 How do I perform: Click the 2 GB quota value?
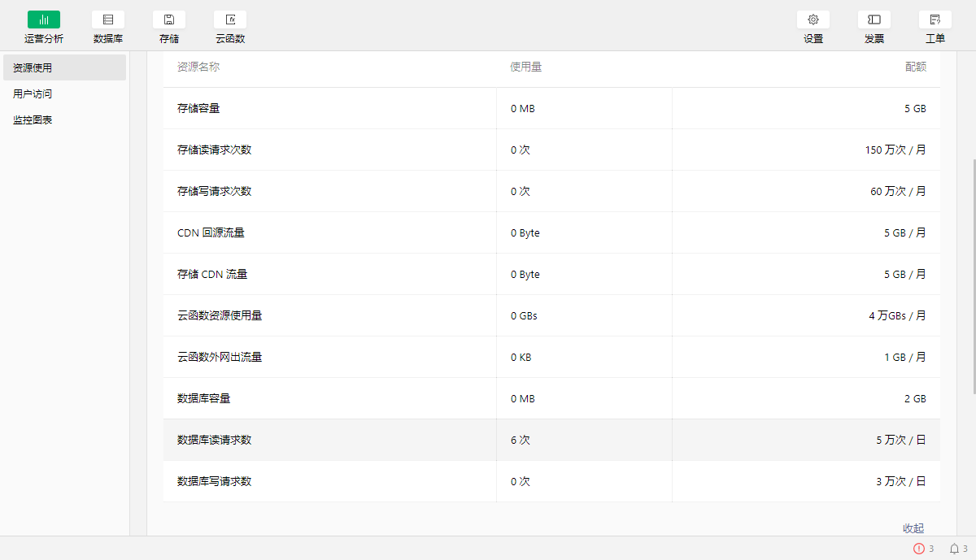click(915, 398)
